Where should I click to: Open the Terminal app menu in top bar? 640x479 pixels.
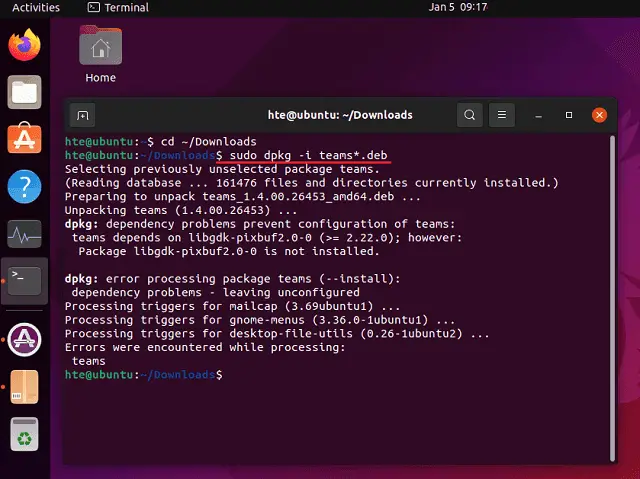(118, 7)
